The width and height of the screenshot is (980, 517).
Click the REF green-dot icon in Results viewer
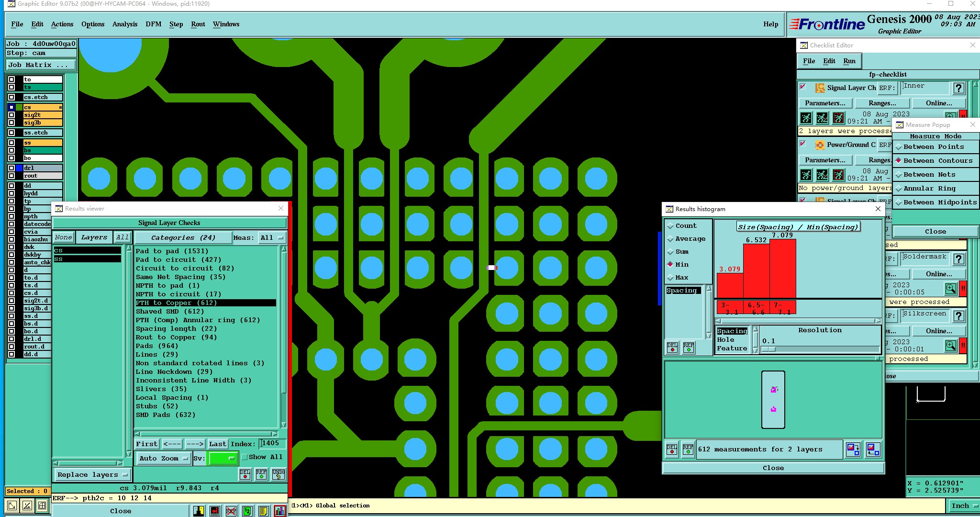click(261, 474)
